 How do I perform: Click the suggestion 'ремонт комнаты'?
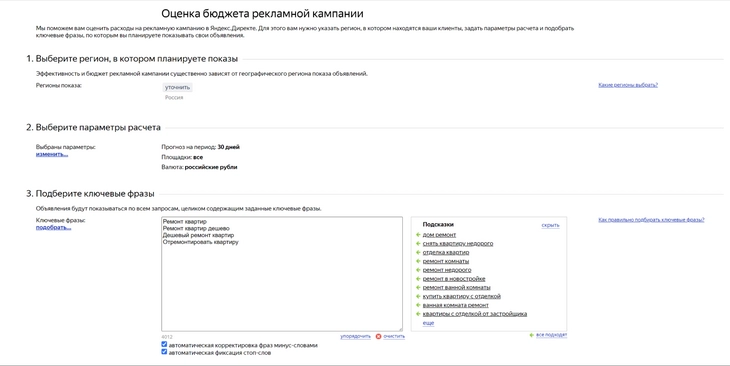pos(446,261)
